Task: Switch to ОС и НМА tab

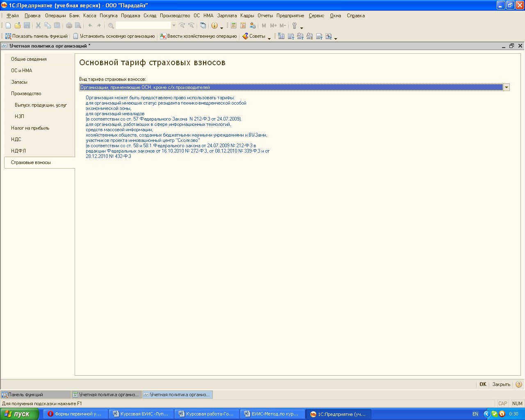Action: click(39, 71)
